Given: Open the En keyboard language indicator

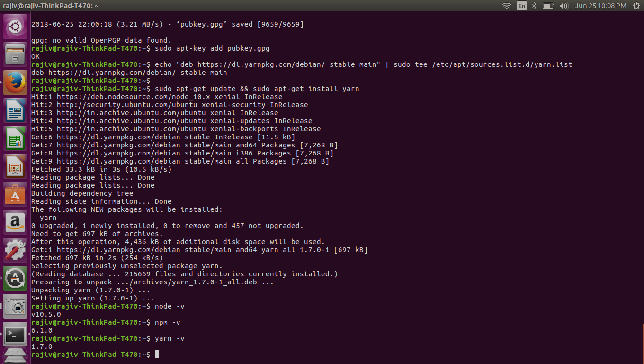Looking at the screenshot, I should click(521, 6).
